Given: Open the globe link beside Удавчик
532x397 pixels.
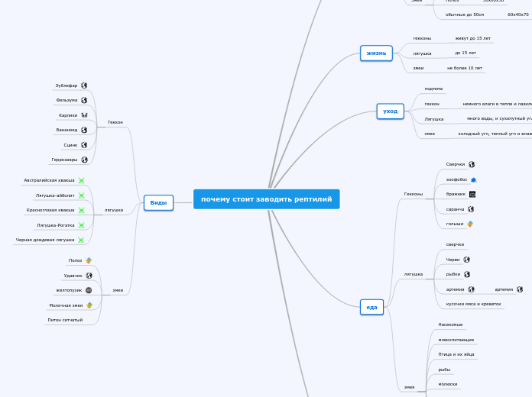Looking at the screenshot, I should click(89, 276).
